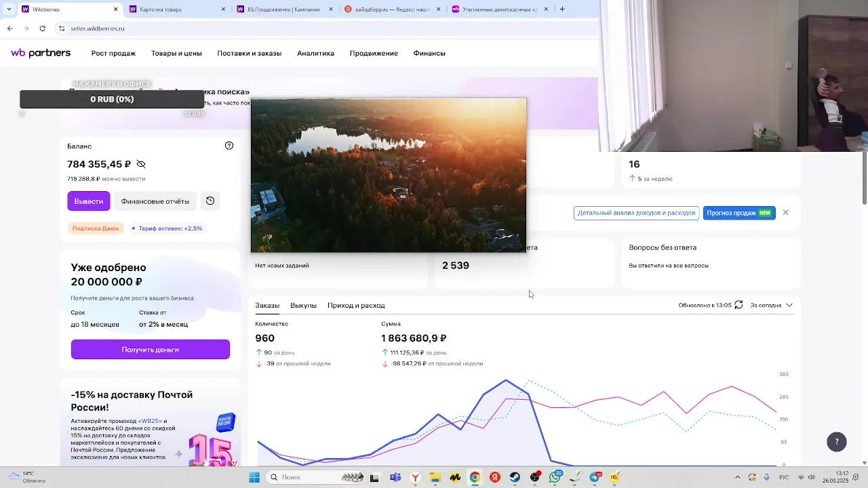The width and height of the screenshot is (868, 488).
Task: Click the balance amount 784 355,45 ₽
Action: pos(99,164)
